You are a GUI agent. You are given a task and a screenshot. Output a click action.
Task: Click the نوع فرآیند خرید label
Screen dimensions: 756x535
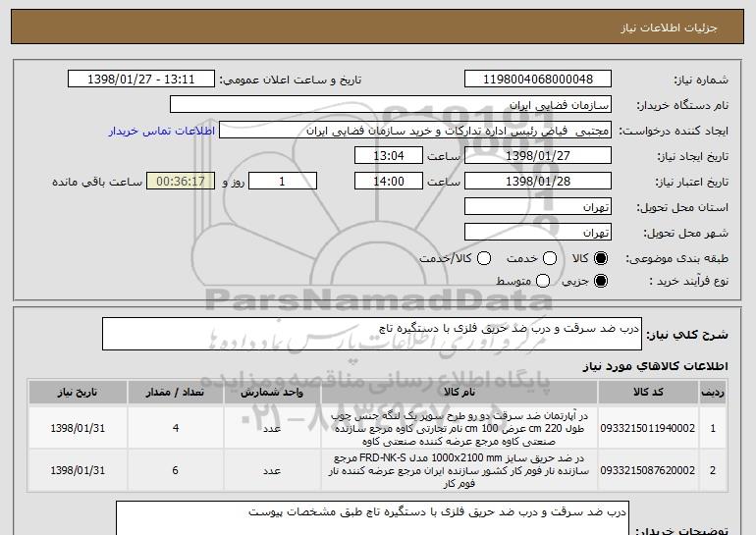coord(688,281)
